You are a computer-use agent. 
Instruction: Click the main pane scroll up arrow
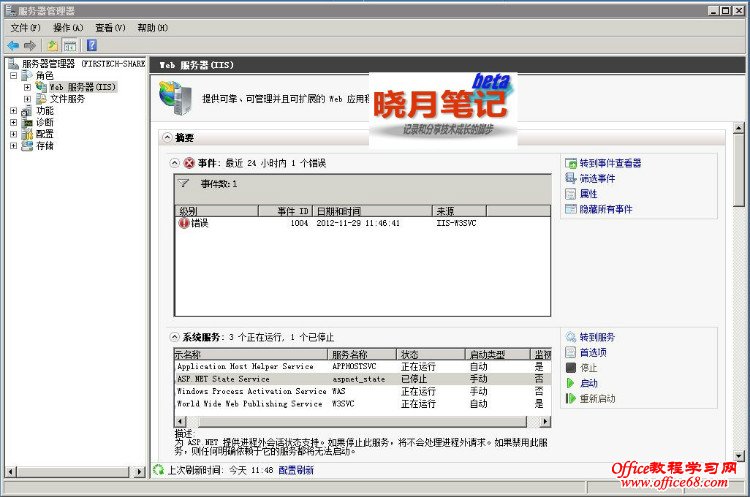tap(739, 128)
